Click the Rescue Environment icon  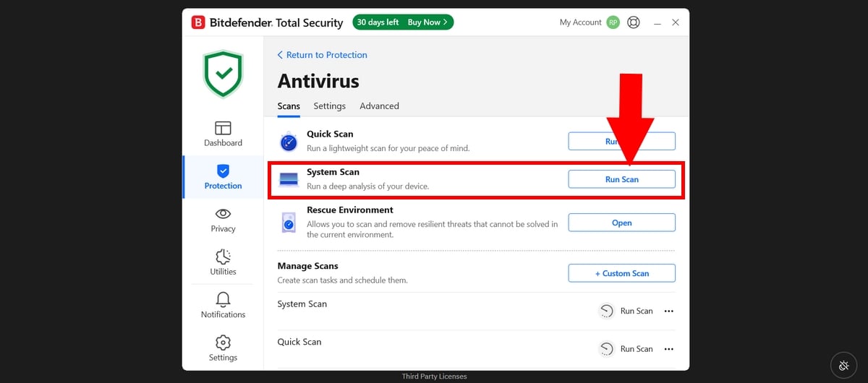289,223
